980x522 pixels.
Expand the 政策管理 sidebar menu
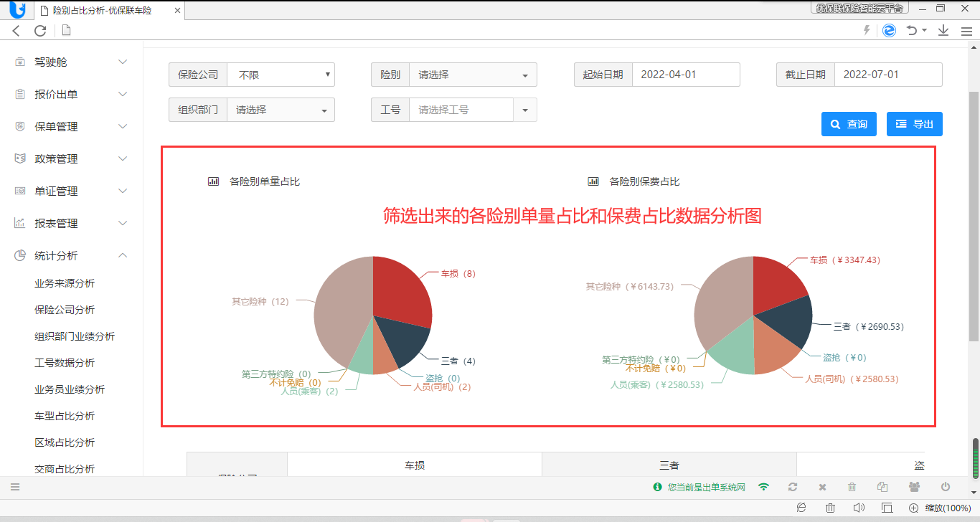pos(72,159)
